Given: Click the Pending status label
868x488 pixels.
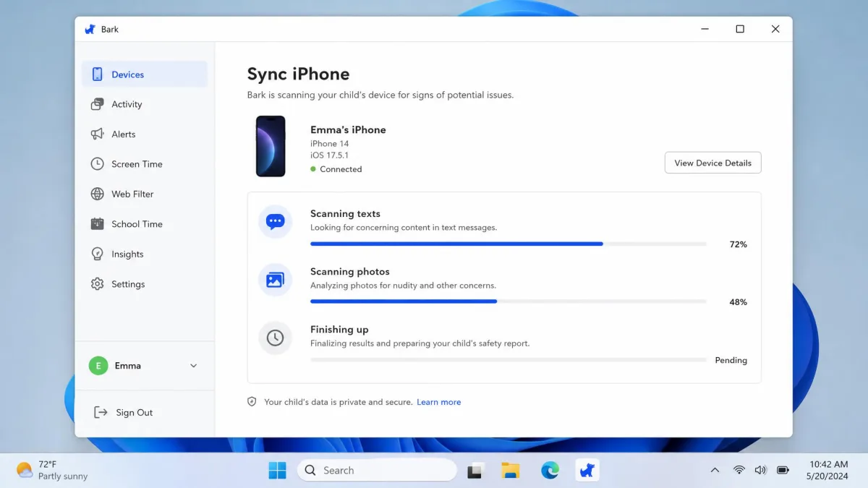Looking at the screenshot, I should click(731, 360).
